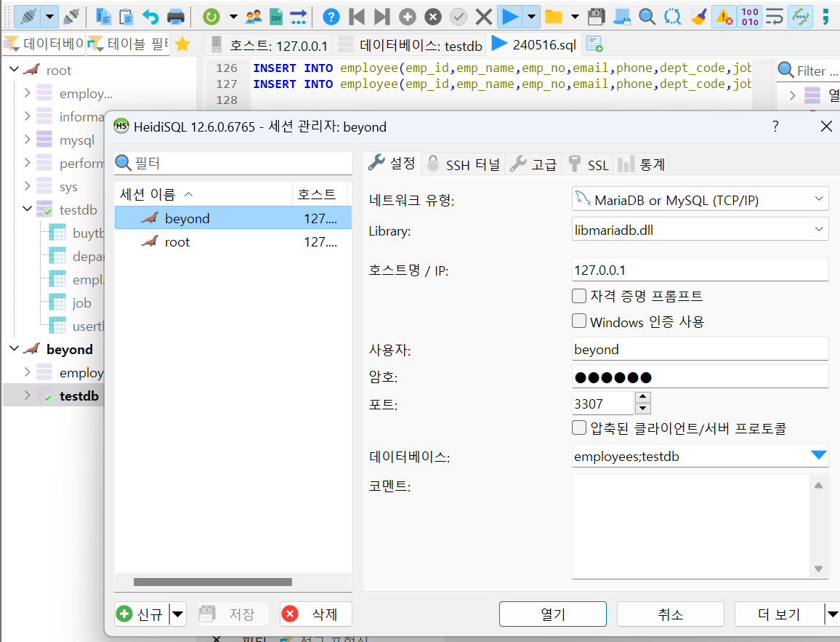Switch to the SSH 터널 tab
This screenshot has height=642, width=840.
(464, 164)
